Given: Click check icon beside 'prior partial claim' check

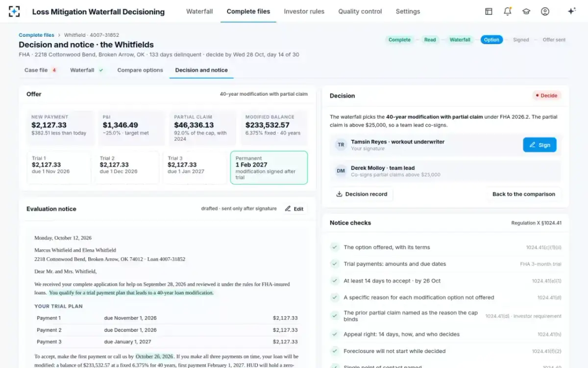Looking at the screenshot, I should tap(335, 315).
